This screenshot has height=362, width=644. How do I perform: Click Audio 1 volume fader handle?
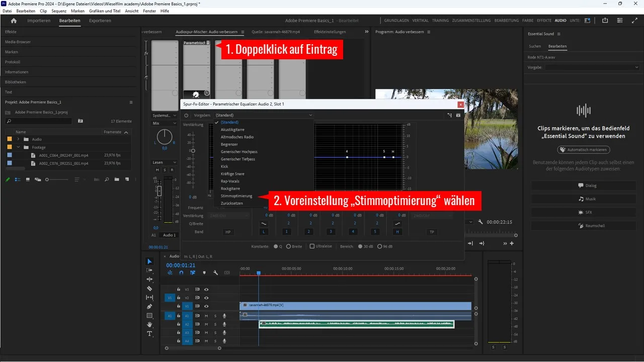click(159, 191)
